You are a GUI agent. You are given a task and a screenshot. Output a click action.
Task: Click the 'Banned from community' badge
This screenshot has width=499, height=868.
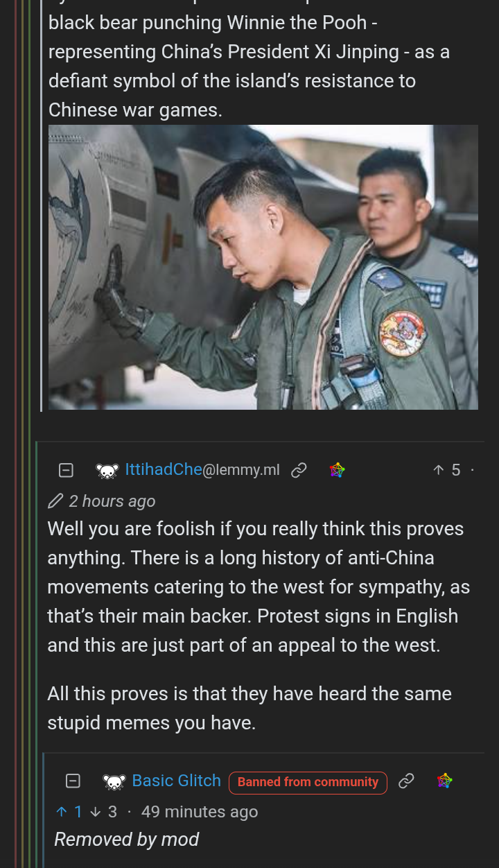click(x=308, y=782)
